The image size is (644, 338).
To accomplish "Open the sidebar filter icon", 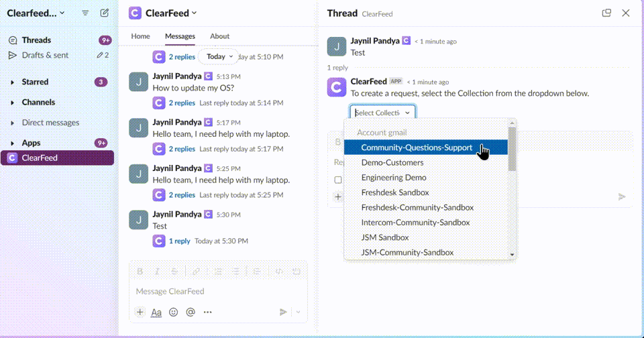I will [x=85, y=13].
